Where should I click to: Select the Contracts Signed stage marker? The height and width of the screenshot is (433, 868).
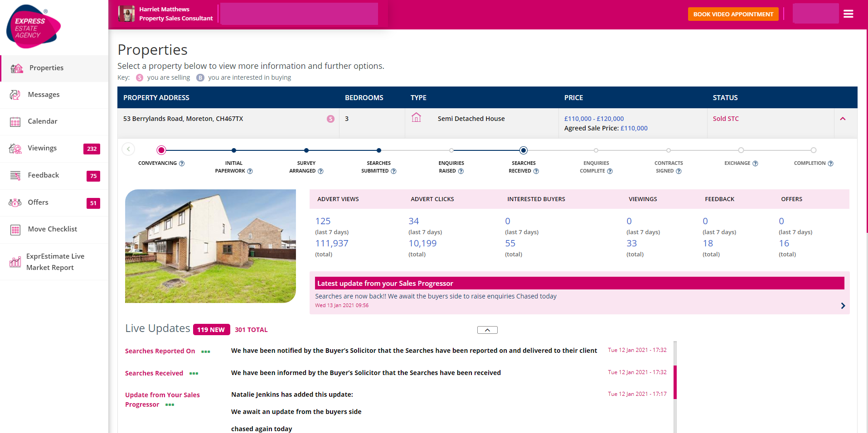[x=669, y=150]
